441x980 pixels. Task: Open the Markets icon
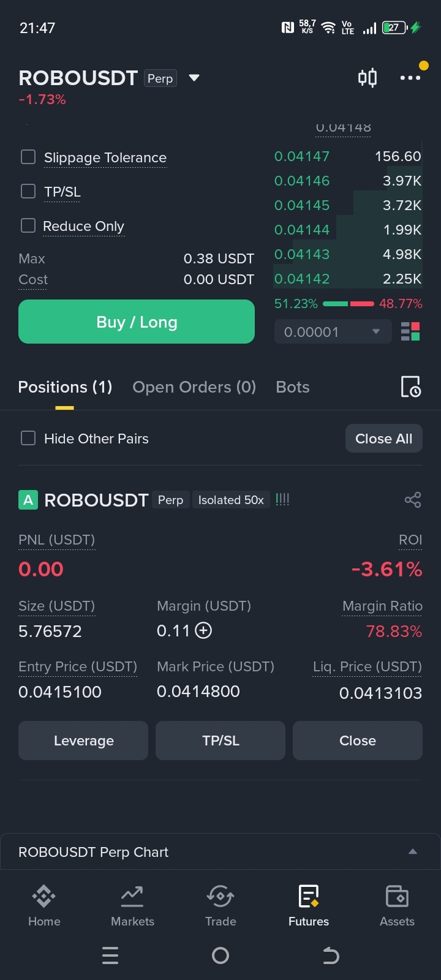tap(132, 905)
